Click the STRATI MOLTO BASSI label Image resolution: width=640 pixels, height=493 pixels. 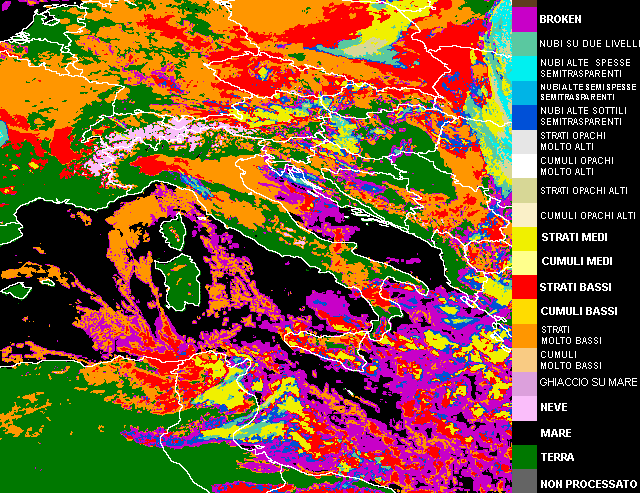571,335
